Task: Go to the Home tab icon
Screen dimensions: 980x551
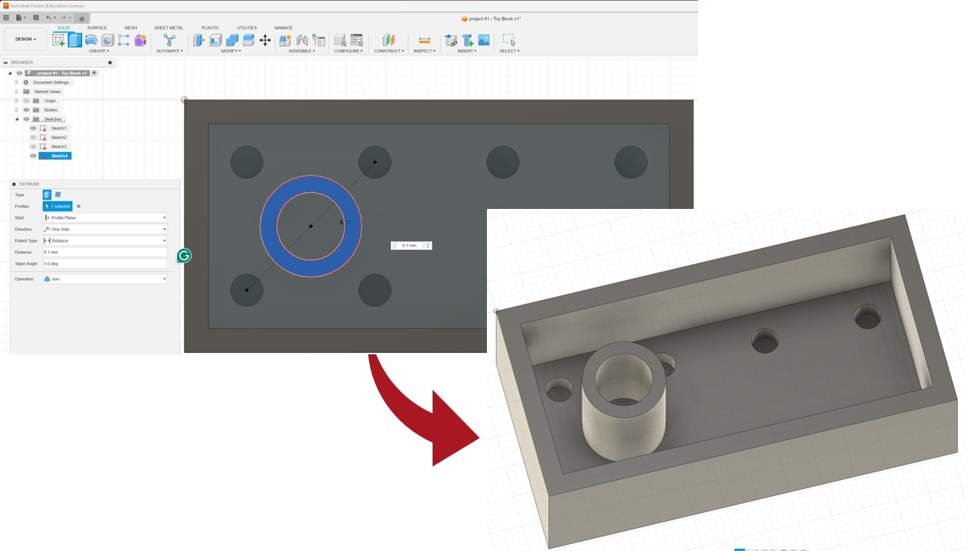Action: (x=82, y=18)
